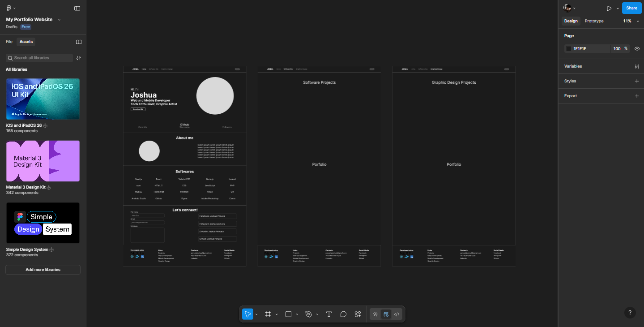Expand the My Portfolio Website file menu
644x327 pixels.
pyautogui.click(x=59, y=20)
